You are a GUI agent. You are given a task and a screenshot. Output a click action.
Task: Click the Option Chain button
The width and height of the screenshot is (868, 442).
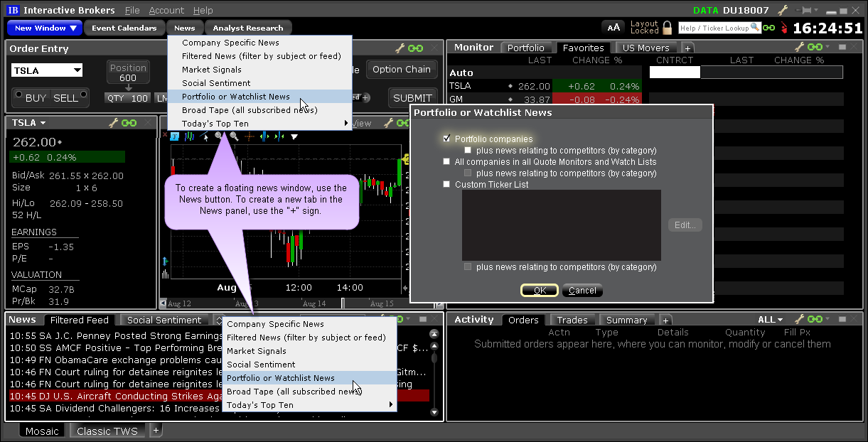402,70
